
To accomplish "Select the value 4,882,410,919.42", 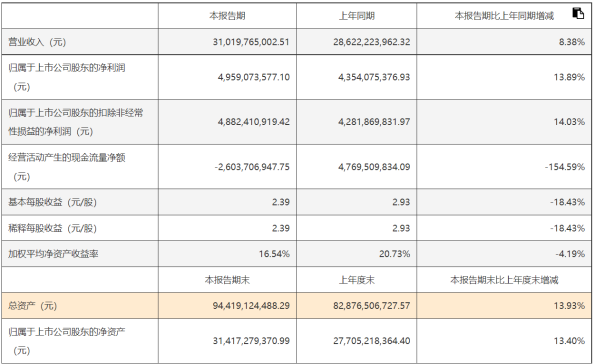I will (253, 122).
